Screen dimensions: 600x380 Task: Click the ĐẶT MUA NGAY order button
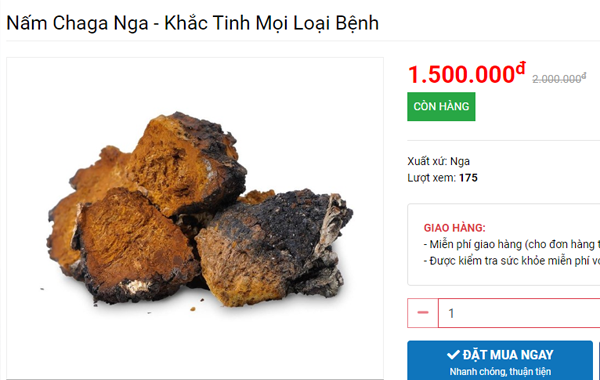click(x=500, y=360)
